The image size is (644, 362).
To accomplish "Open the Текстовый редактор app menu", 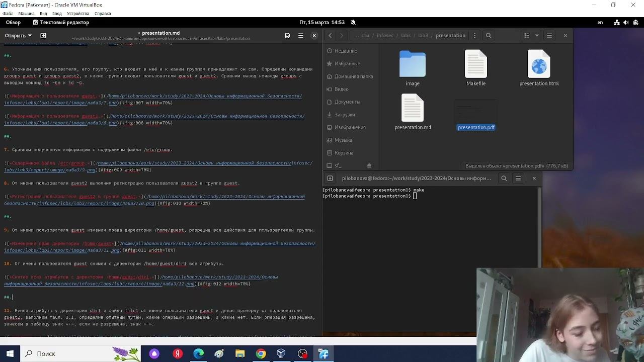I will pyautogui.click(x=61, y=23).
